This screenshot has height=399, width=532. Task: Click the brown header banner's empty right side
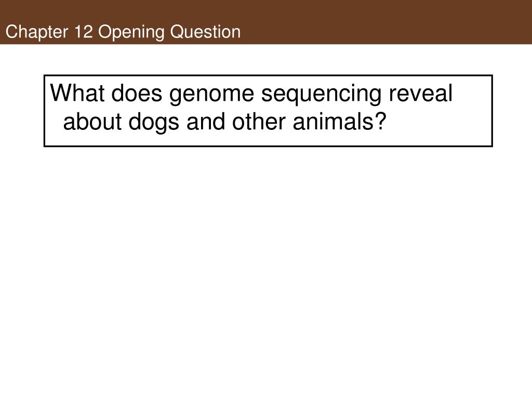tap(387, 22)
